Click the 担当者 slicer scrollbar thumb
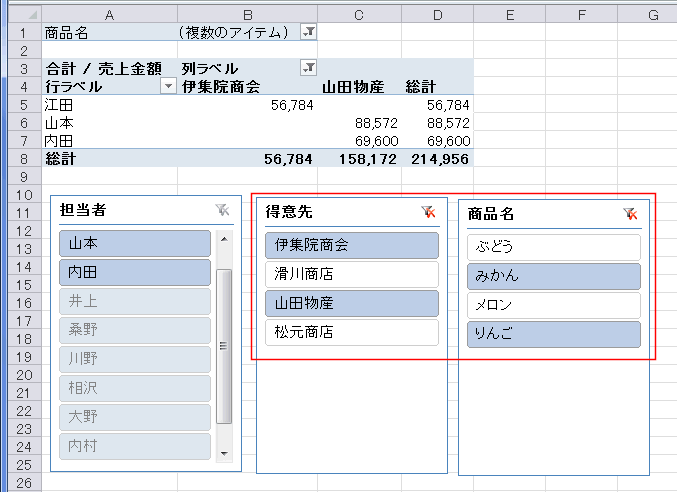Image resolution: width=677 pixels, height=492 pixels. [224, 346]
